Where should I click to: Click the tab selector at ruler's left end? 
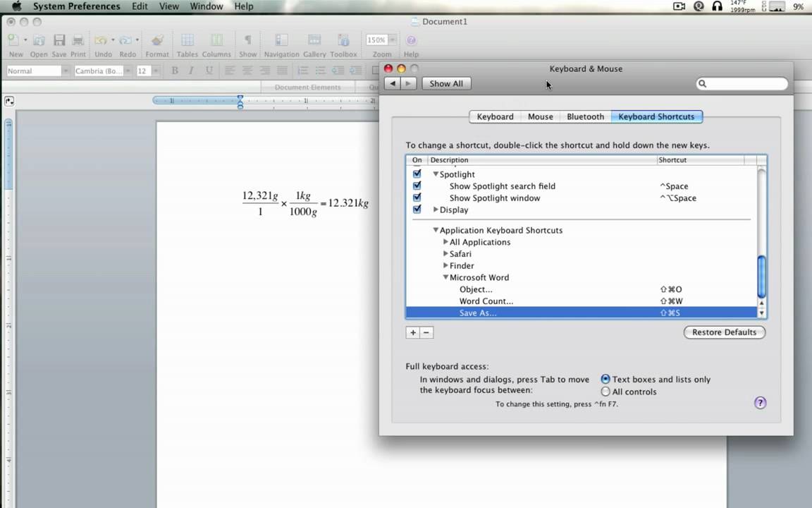pyautogui.click(x=9, y=101)
